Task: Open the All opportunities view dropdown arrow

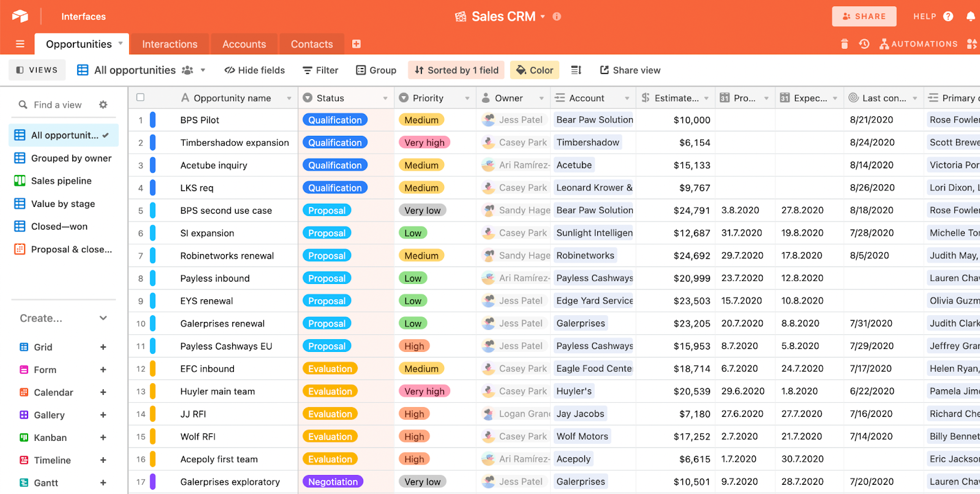Action: click(203, 70)
